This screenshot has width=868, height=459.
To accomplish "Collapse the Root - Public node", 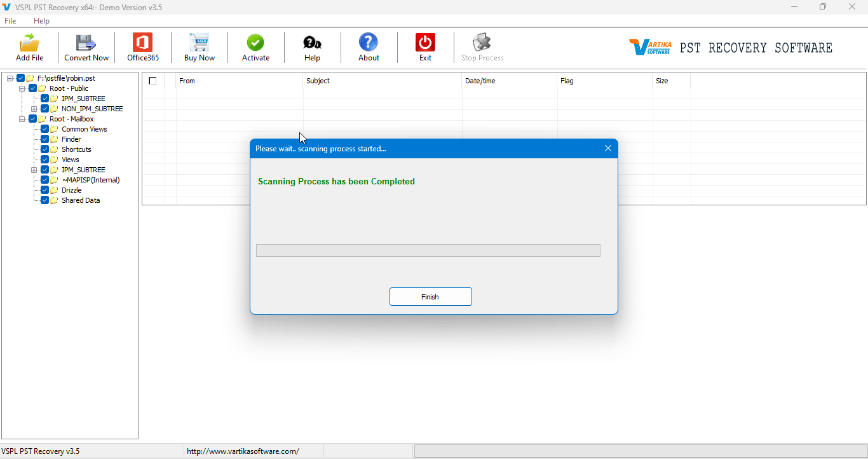I will (x=22, y=88).
